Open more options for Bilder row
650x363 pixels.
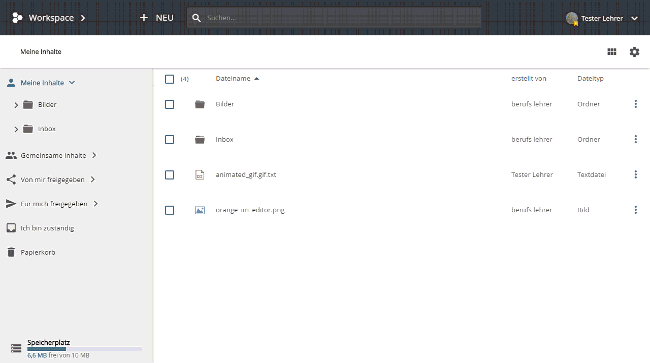[x=635, y=104]
